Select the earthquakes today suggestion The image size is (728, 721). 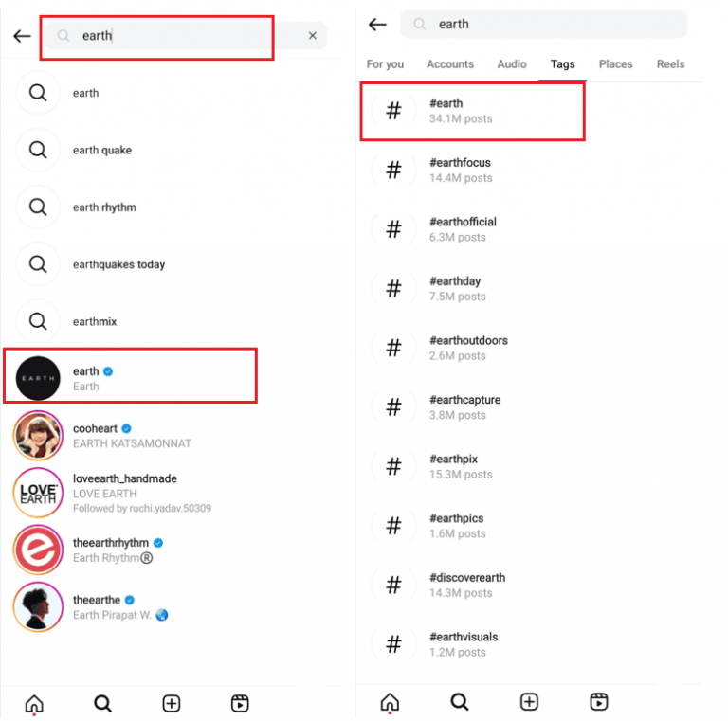[118, 264]
